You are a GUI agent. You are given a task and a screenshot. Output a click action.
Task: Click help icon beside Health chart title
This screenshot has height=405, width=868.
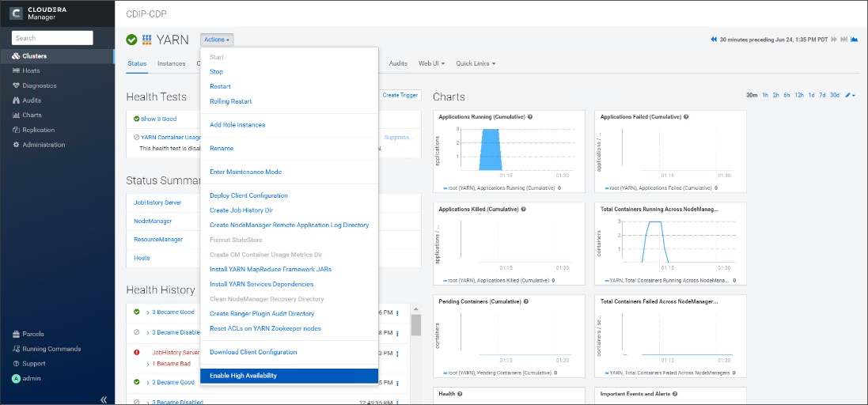460,394
